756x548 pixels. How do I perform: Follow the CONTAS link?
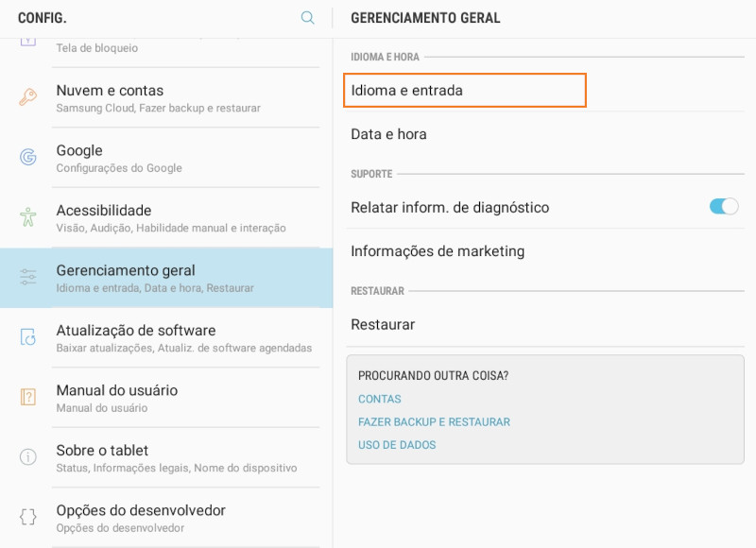[380, 399]
